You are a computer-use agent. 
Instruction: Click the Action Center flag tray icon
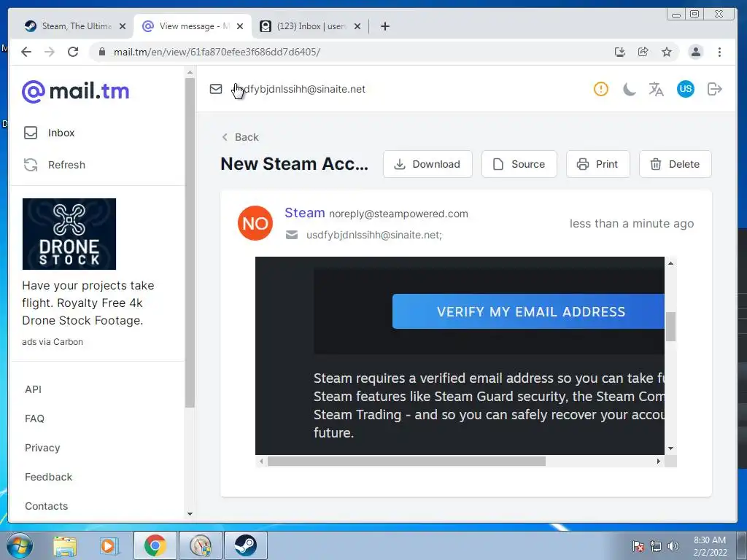point(638,546)
